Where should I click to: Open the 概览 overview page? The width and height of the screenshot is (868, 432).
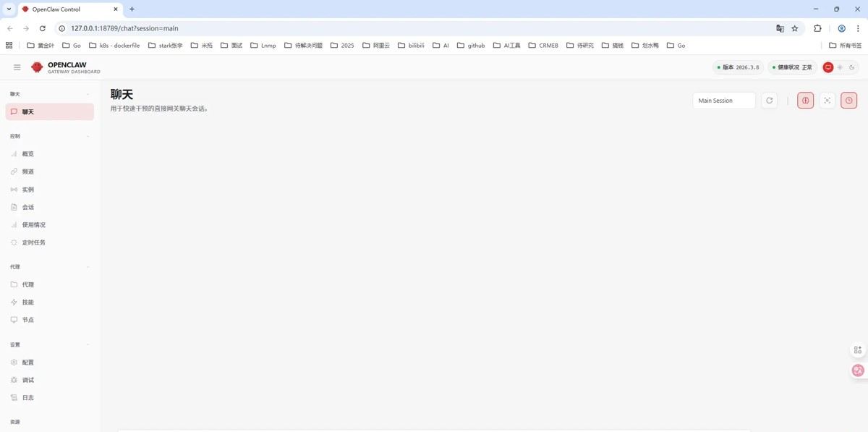click(x=50, y=154)
